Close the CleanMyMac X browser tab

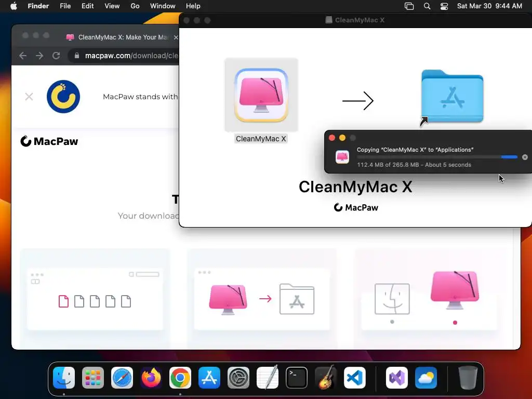point(176,37)
